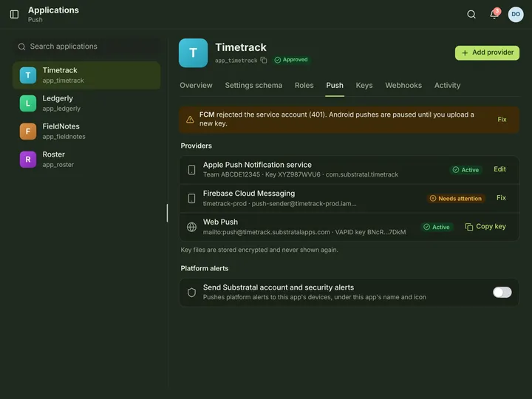
Task: Click Web Push globe icon
Action: tap(191, 227)
